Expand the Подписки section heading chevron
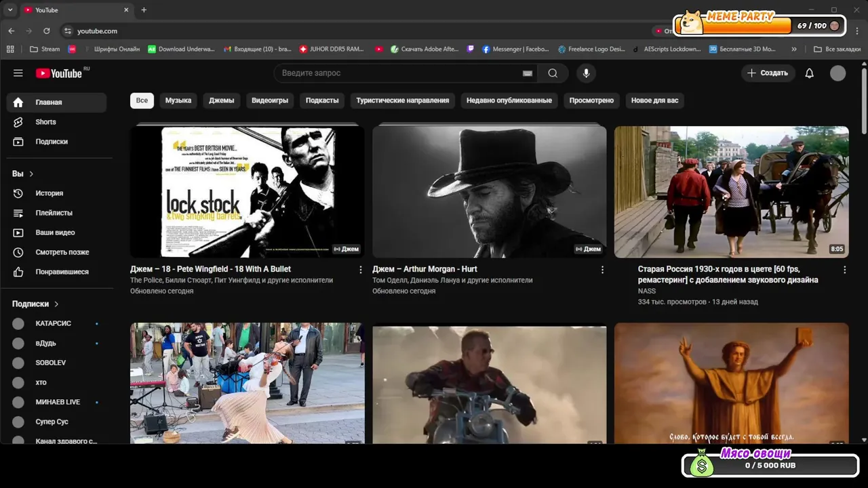Image resolution: width=868 pixels, height=488 pixels. [56, 304]
